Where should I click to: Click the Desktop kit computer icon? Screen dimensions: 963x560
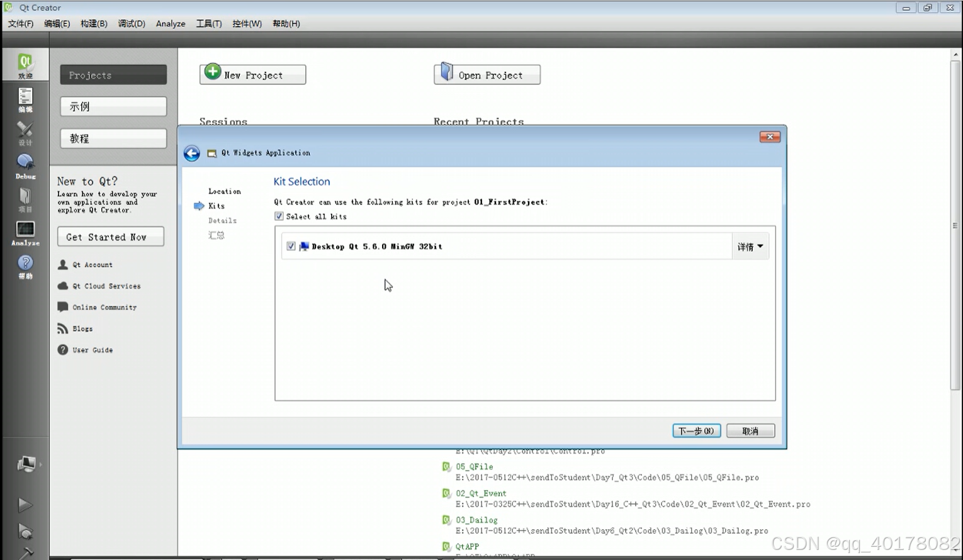click(x=304, y=247)
